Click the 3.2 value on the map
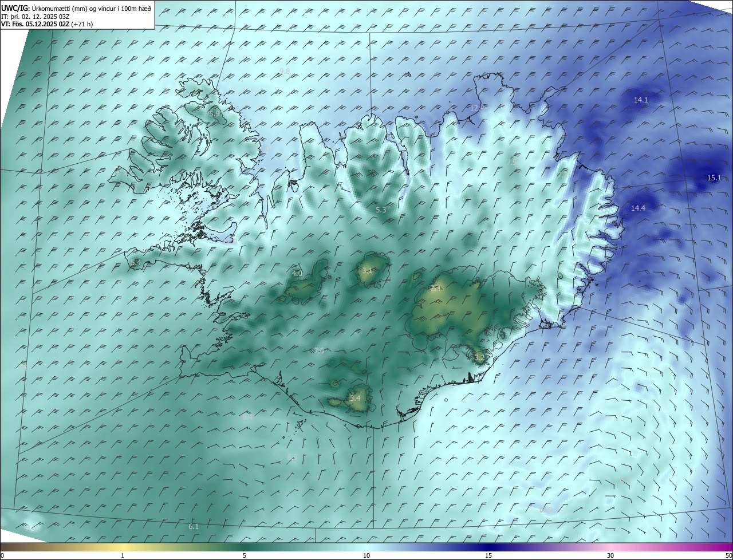This screenshot has width=733, height=560. [x=479, y=358]
